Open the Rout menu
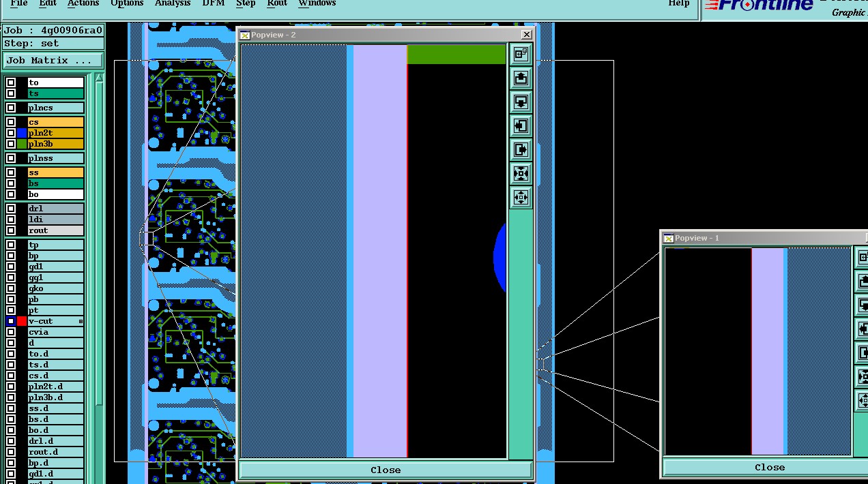 click(277, 3)
